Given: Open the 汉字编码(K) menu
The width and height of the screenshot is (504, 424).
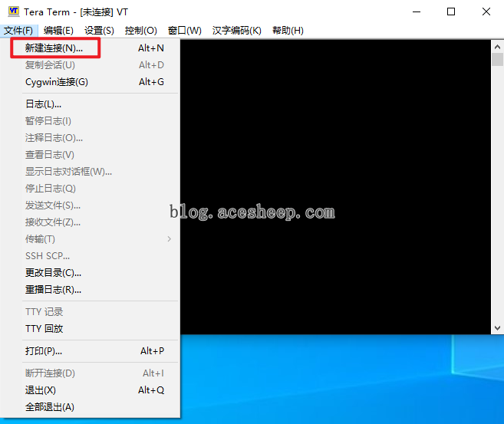Looking at the screenshot, I should tap(236, 31).
